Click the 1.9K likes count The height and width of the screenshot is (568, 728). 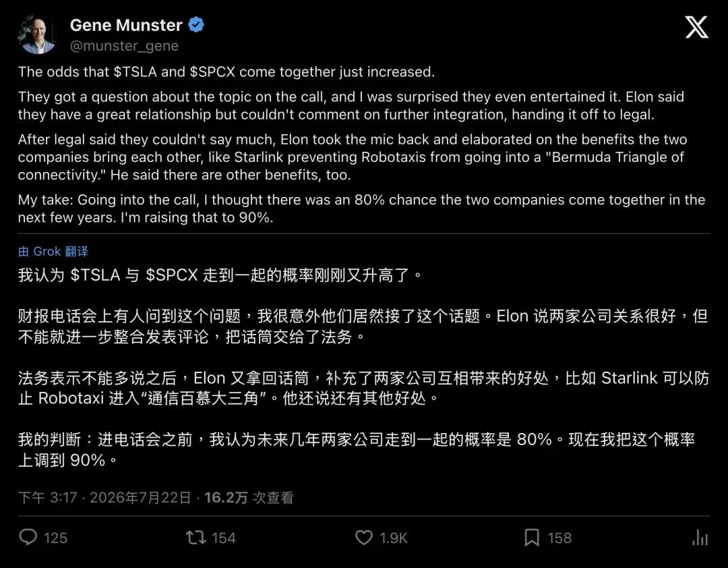tap(393, 538)
